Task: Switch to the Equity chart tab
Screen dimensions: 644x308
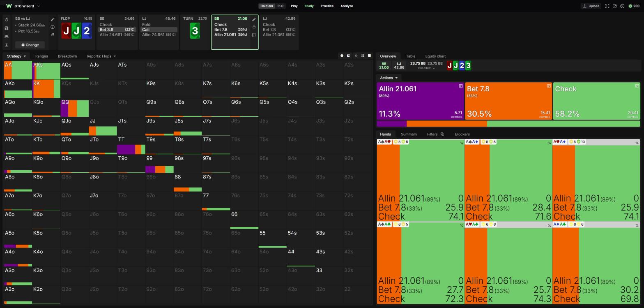Action: [x=435, y=56]
